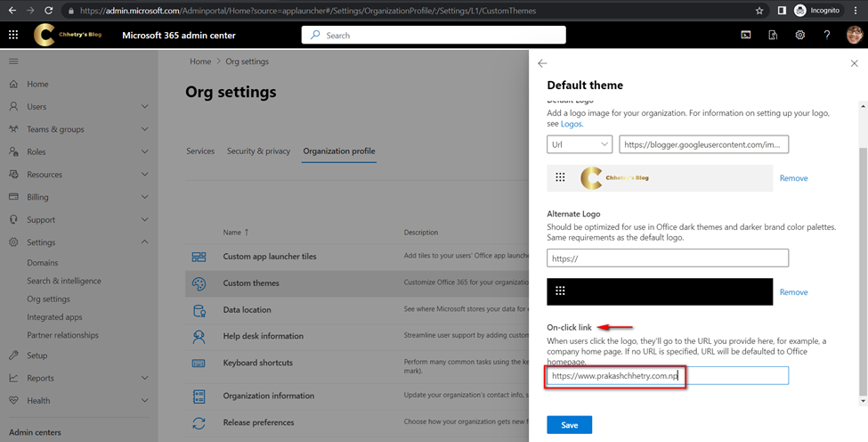This screenshot has width=868, height=442.
Task: Expand the Teams & groups chevron
Action: [144, 129]
